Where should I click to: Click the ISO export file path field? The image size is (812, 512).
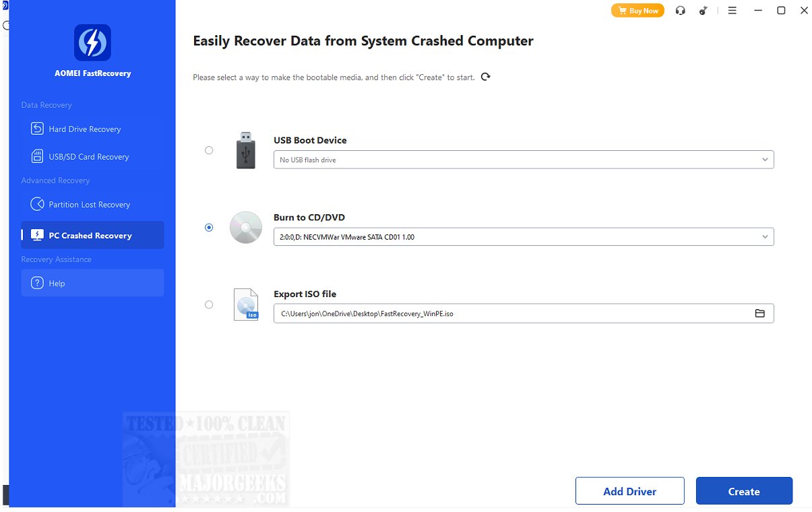(x=512, y=313)
